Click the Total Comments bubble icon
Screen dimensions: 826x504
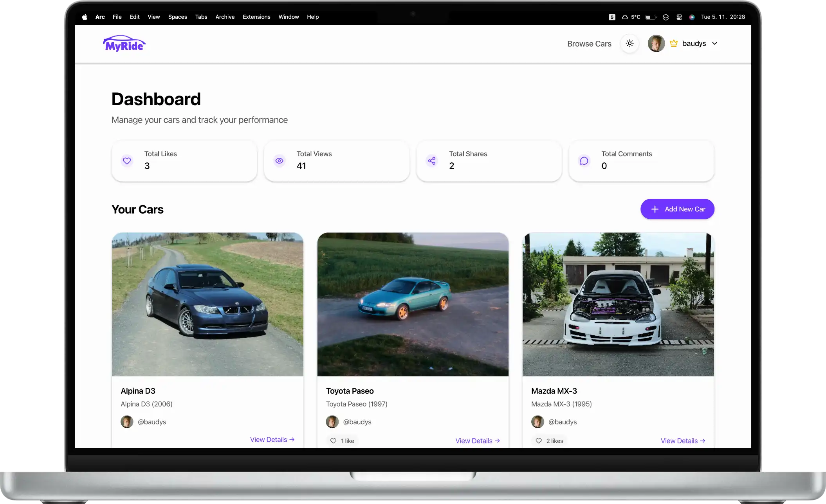(x=584, y=161)
